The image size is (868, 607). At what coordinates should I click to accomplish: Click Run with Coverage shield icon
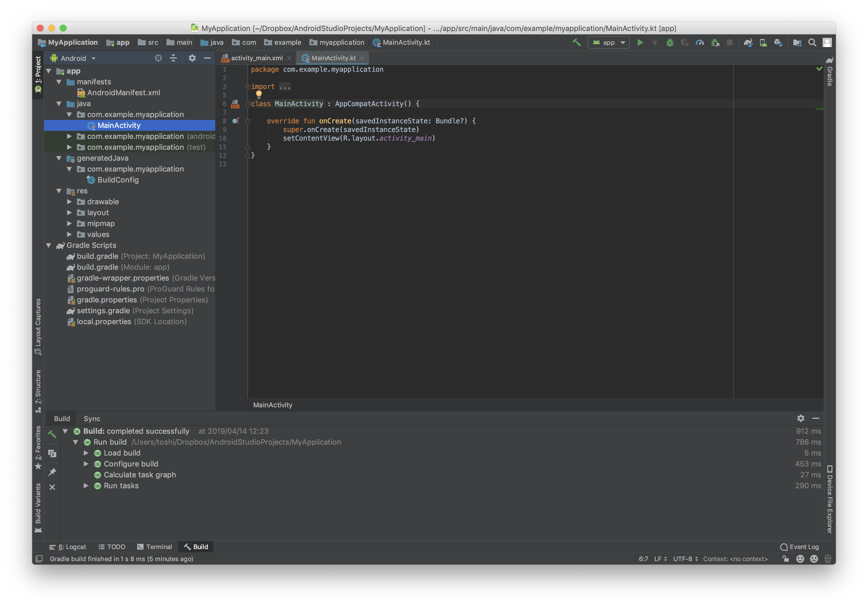point(685,42)
